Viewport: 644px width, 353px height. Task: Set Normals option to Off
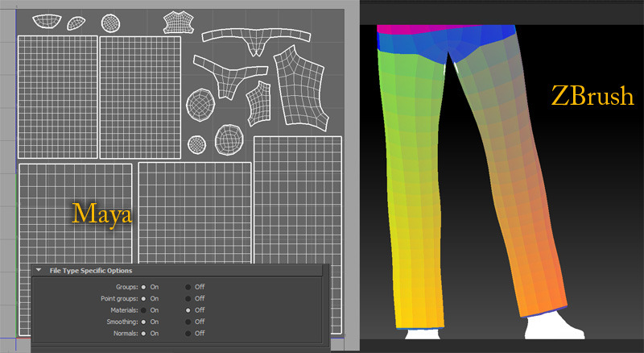pyautogui.click(x=188, y=333)
